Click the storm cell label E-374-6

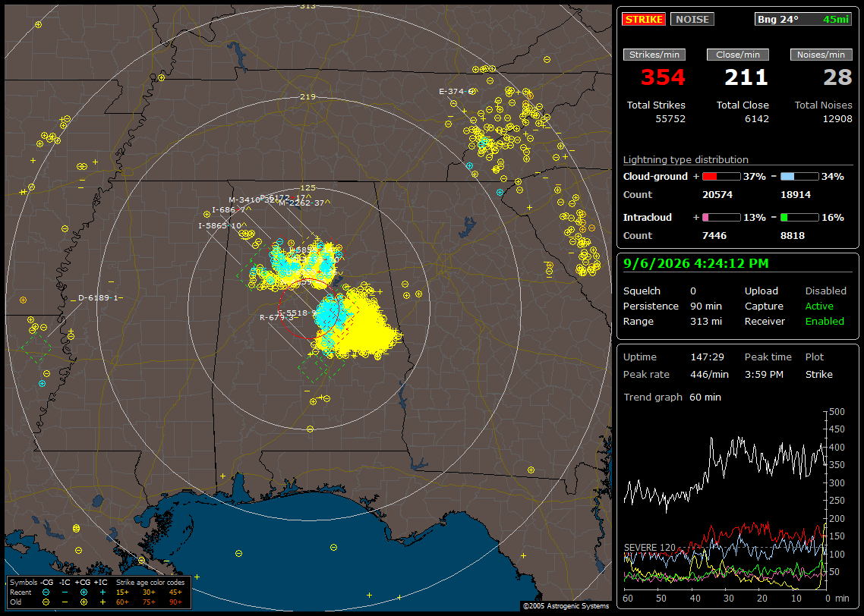[x=455, y=91]
